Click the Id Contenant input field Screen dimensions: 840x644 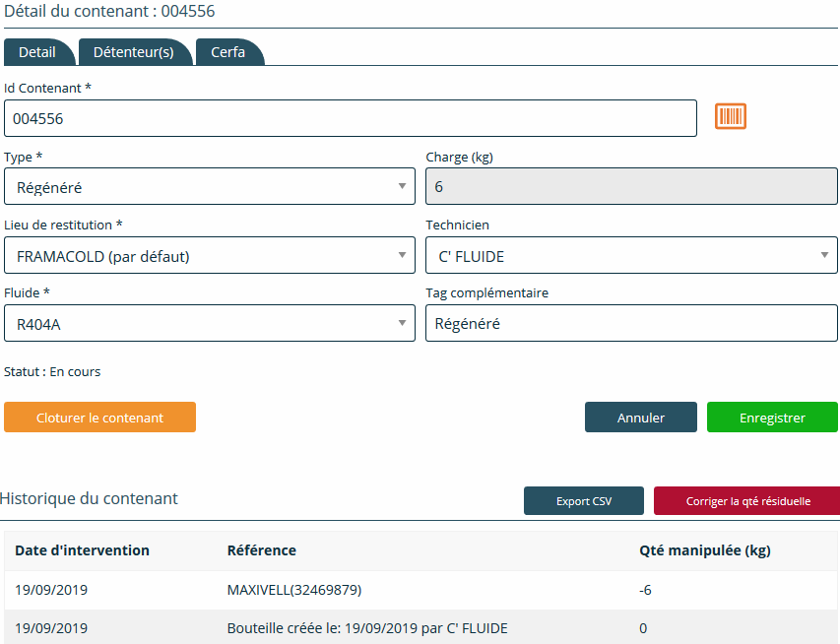pyautogui.click(x=350, y=118)
